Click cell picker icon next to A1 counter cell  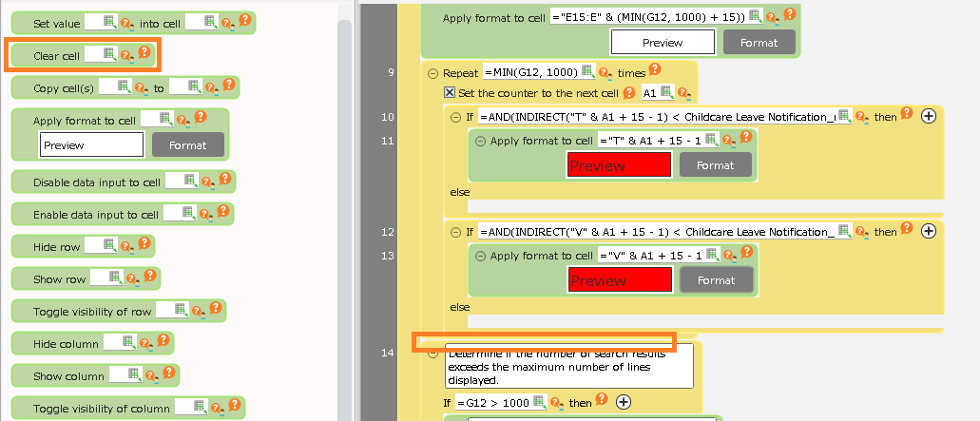click(667, 92)
